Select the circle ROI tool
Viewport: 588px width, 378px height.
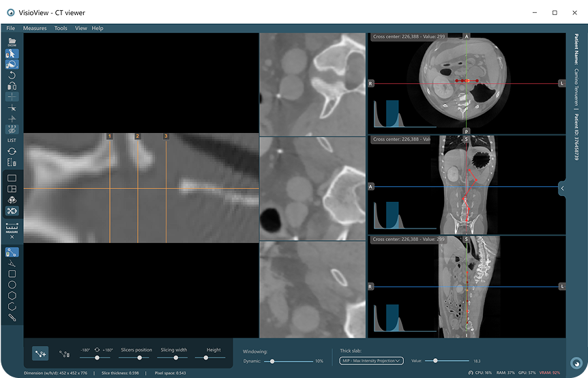point(12,285)
